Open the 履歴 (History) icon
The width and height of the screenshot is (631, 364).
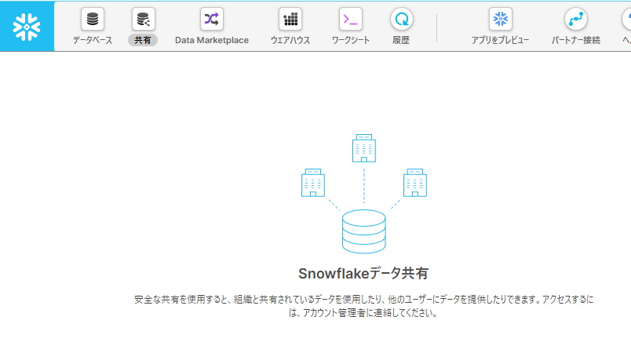point(401,19)
